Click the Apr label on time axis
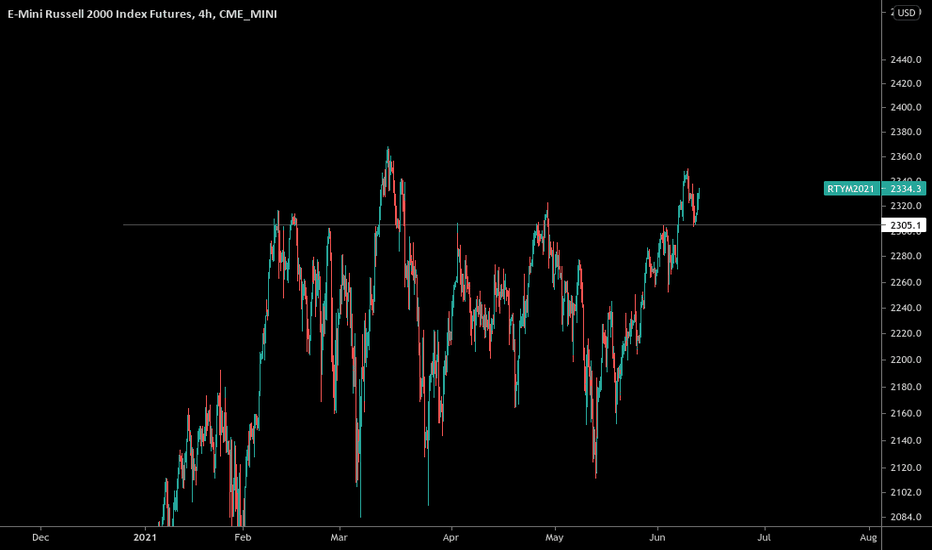The width and height of the screenshot is (932, 550). 451,538
